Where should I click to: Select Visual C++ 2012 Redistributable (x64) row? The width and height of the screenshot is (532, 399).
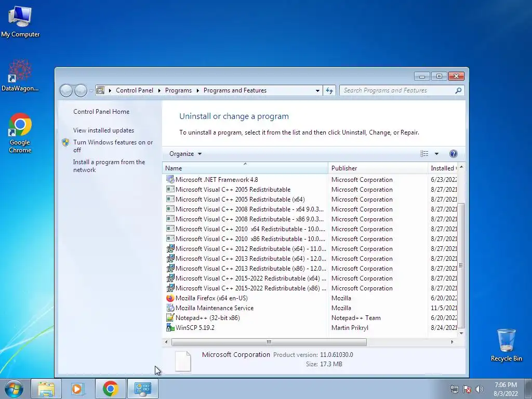[x=310, y=248]
